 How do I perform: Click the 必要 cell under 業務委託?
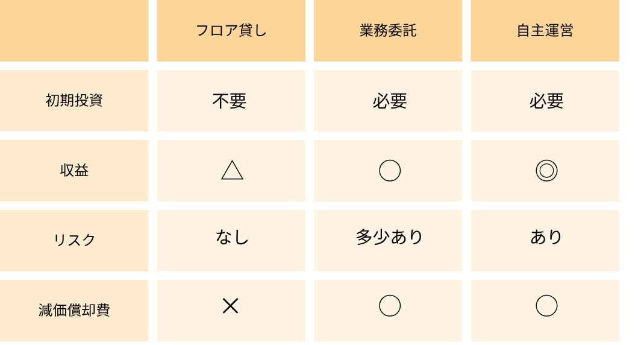click(388, 101)
